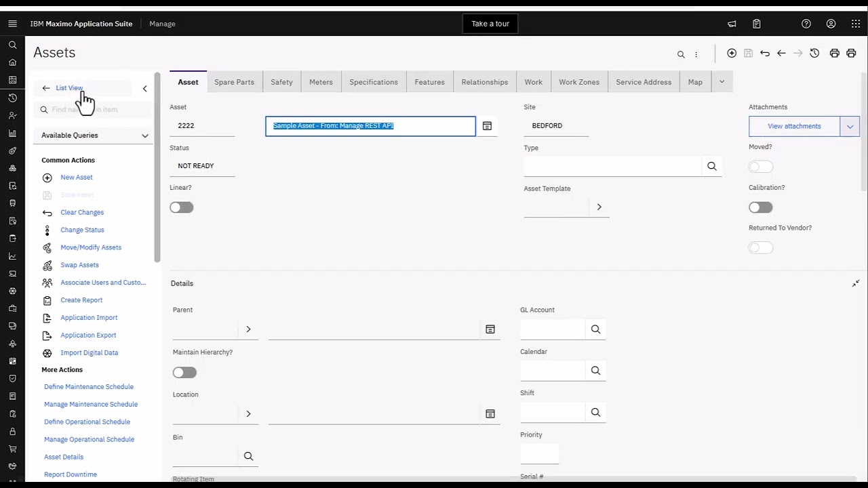Switch to the Specifications tab
The height and width of the screenshot is (488, 868).
pos(374,82)
